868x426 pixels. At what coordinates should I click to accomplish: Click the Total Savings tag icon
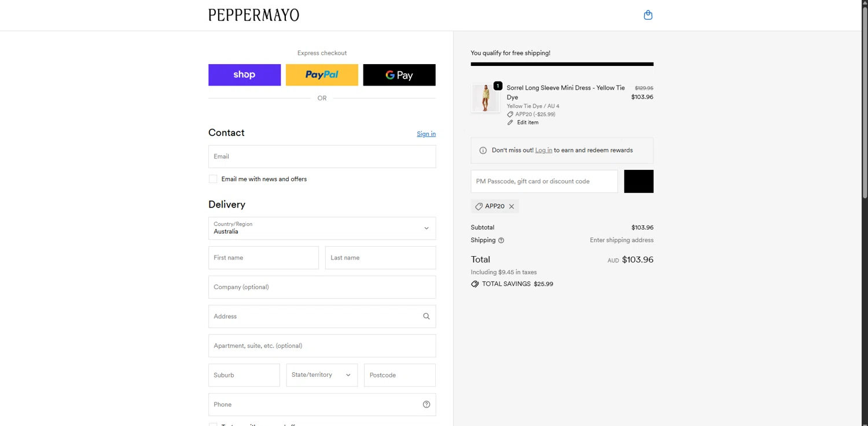point(475,284)
